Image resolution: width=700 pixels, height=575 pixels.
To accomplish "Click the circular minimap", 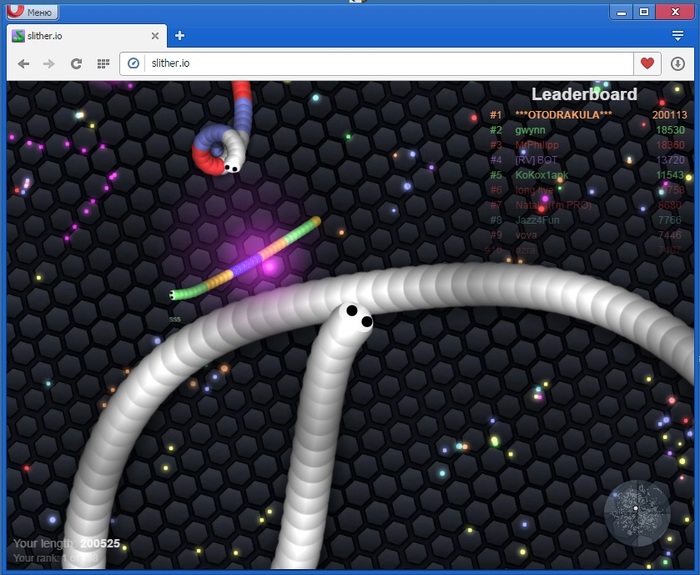I will pos(637,513).
